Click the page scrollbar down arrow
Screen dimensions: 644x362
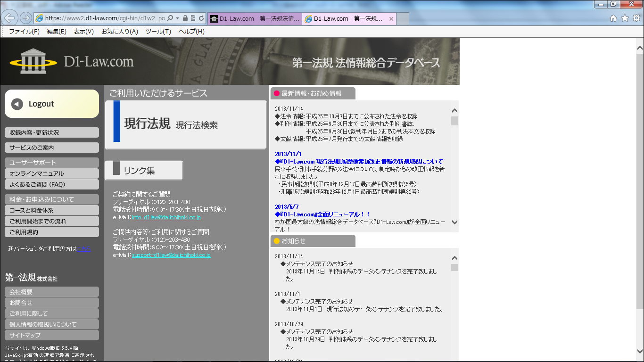click(640, 351)
